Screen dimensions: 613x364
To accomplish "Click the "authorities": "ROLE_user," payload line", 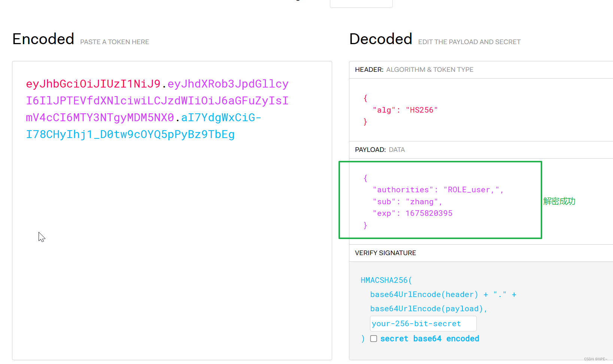I will tap(438, 190).
